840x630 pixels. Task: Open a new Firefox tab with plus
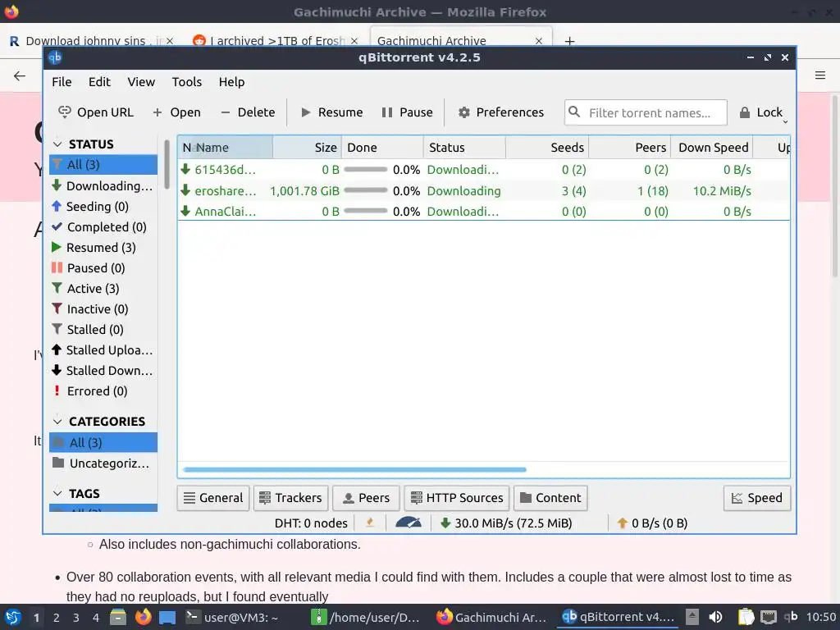point(569,41)
